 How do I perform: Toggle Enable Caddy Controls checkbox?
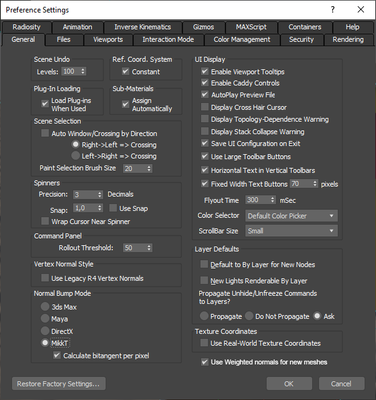(205, 83)
